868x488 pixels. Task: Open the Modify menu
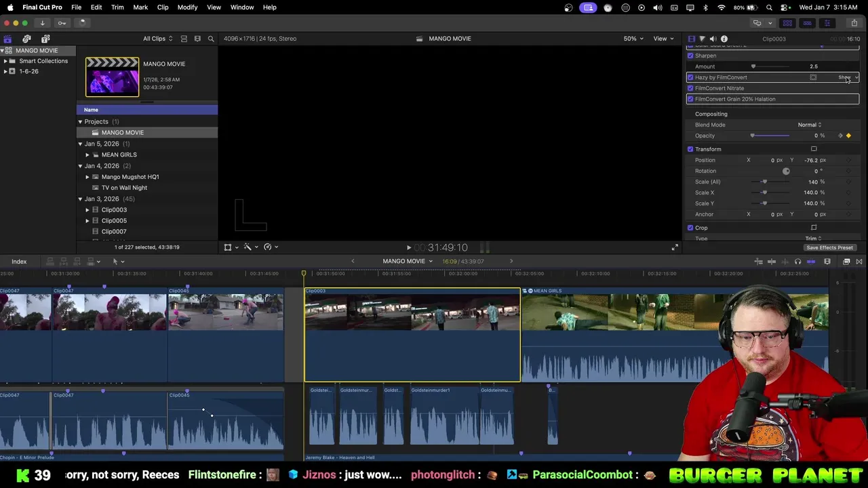coord(187,7)
